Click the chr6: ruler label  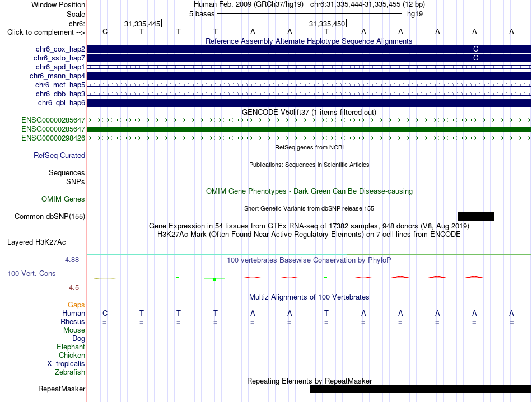point(77,24)
